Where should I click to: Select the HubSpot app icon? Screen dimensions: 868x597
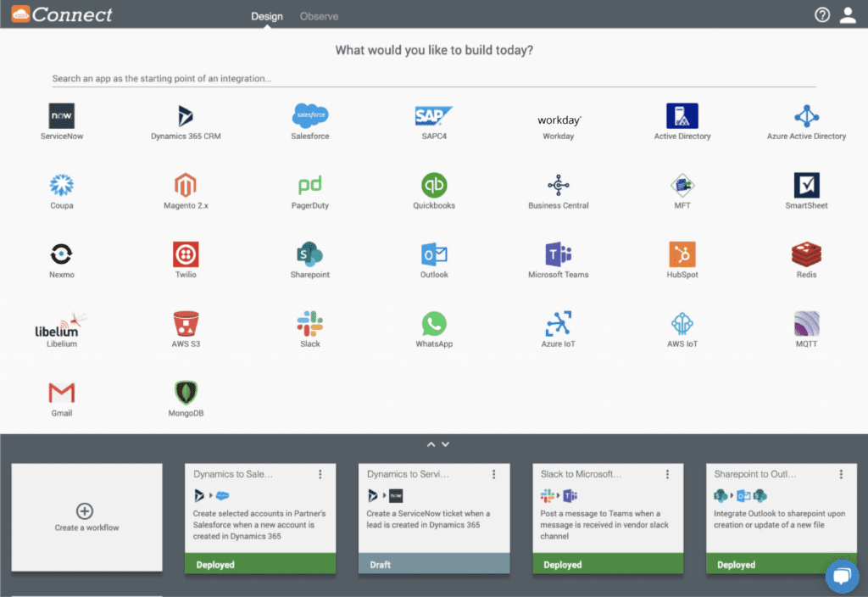click(x=682, y=254)
